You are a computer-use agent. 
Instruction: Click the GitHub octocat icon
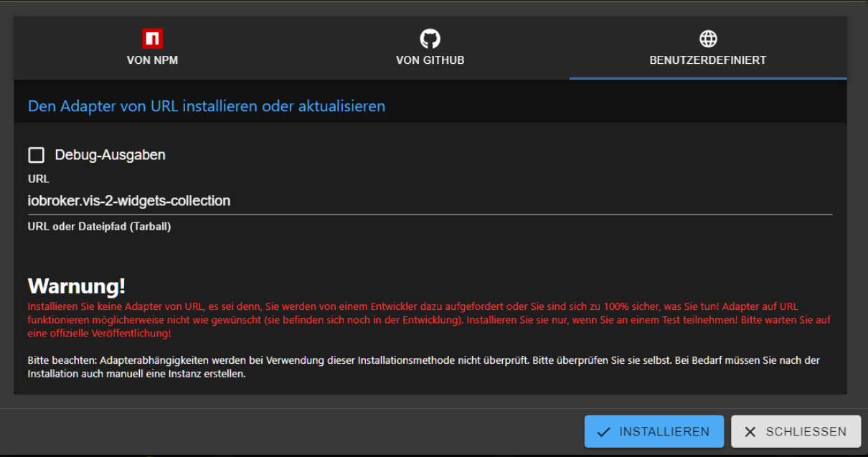tap(430, 39)
